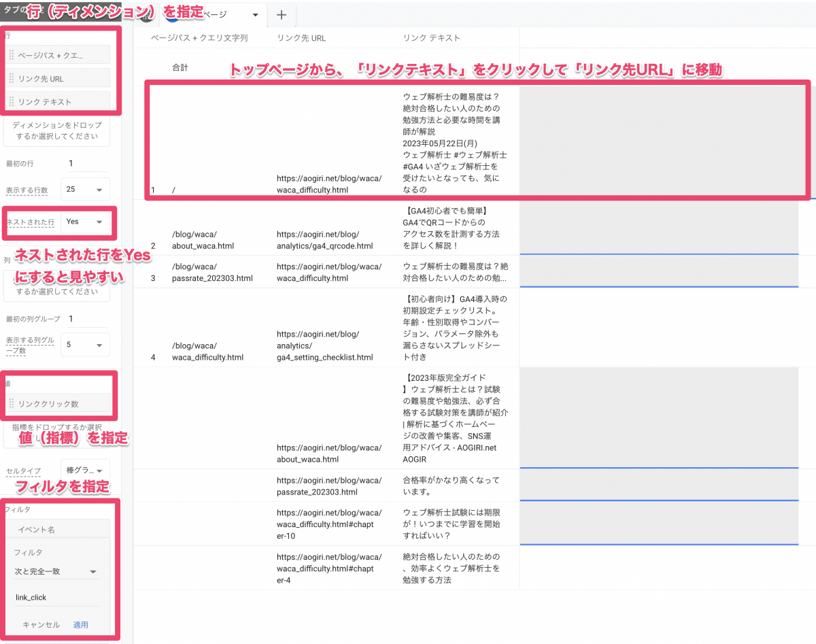Click the drag handle on リンククリック数 metric chip

pyautogui.click(x=12, y=404)
